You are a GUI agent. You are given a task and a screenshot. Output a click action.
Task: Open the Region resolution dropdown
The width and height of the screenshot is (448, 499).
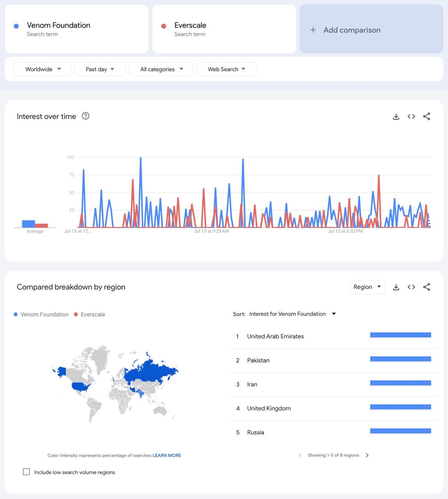pyautogui.click(x=367, y=287)
